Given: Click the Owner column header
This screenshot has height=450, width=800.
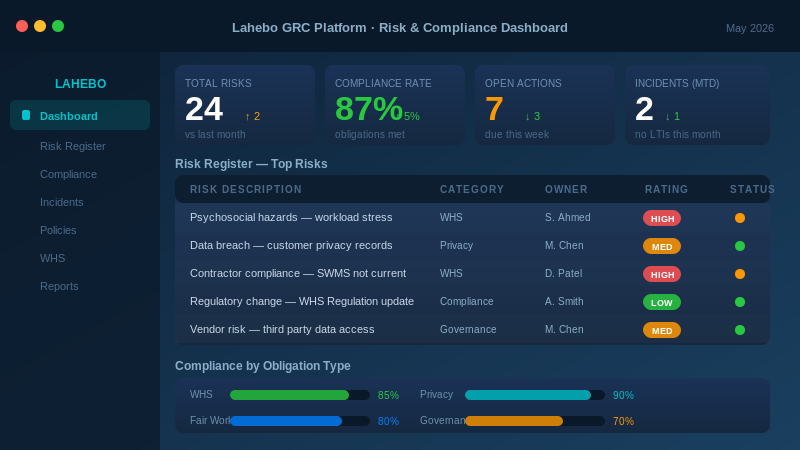Looking at the screenshot, I should coord(566,189).
